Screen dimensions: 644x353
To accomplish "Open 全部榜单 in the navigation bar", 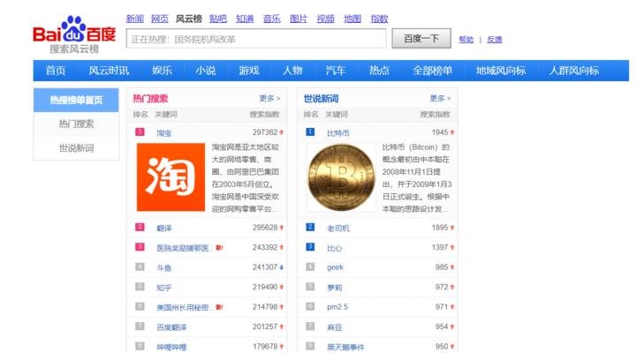I will pyautogui.click(x=433, y=71).
